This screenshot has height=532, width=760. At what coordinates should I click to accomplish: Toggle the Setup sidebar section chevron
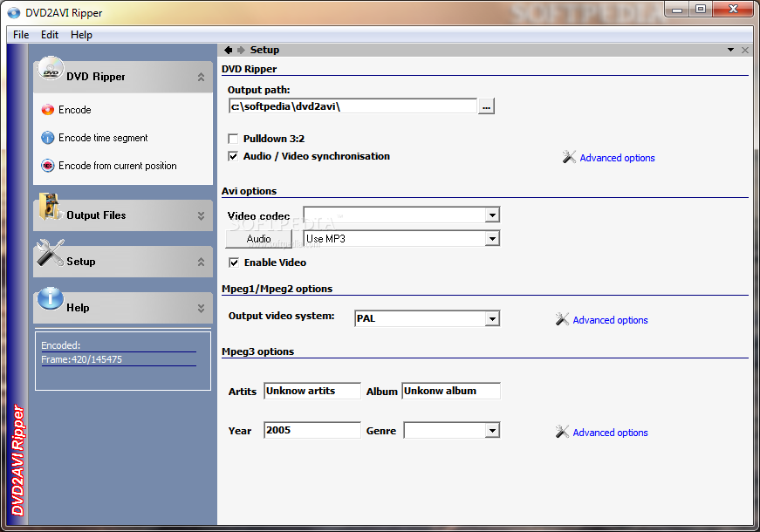202,263
